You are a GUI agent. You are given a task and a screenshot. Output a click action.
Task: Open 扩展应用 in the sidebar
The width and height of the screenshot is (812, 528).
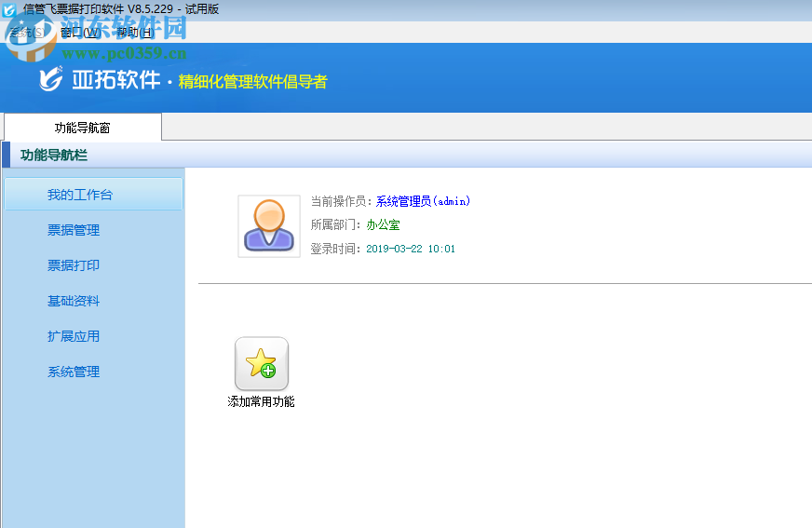pos(74,336)
